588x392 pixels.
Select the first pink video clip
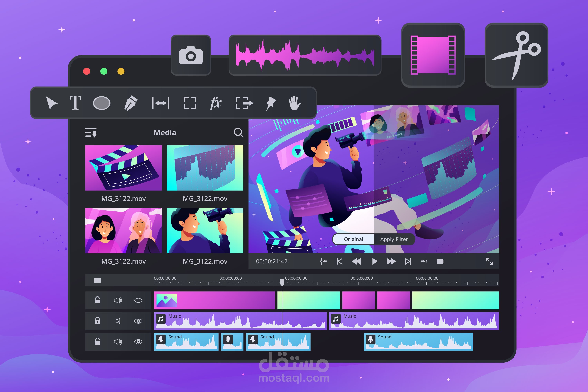pyautogui.click(x=214, y=300)
